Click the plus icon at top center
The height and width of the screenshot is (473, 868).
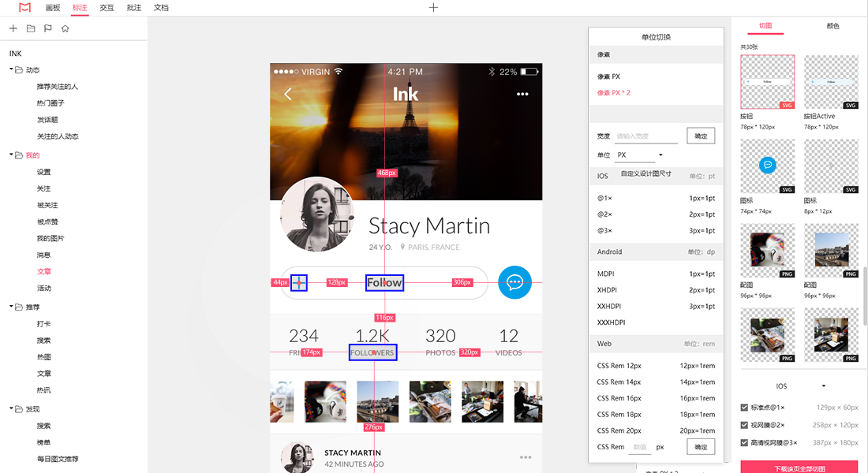pos(433,8)
